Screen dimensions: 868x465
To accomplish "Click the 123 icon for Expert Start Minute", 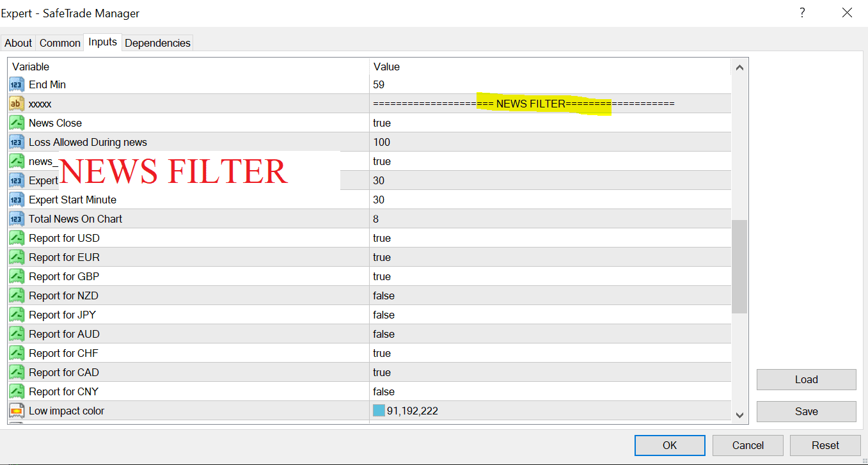I will tap(17, 199).
